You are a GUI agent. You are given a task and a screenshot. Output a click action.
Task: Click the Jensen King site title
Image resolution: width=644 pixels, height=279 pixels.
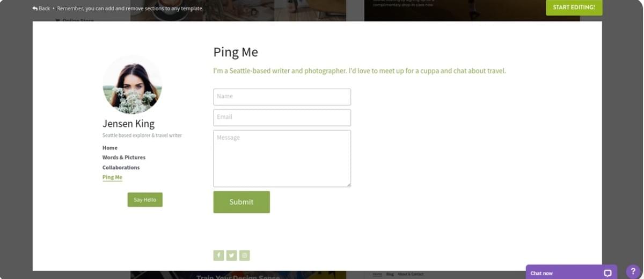[129, 124]
